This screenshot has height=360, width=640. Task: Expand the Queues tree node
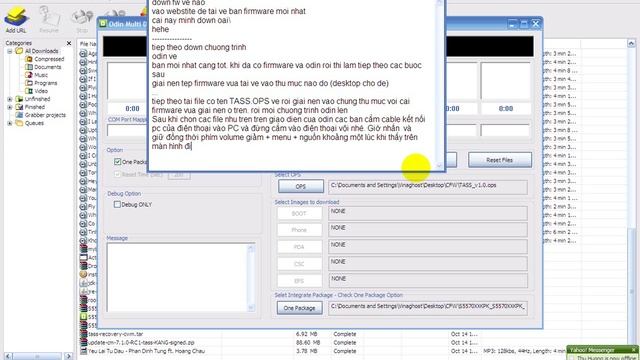pos(10,123)
